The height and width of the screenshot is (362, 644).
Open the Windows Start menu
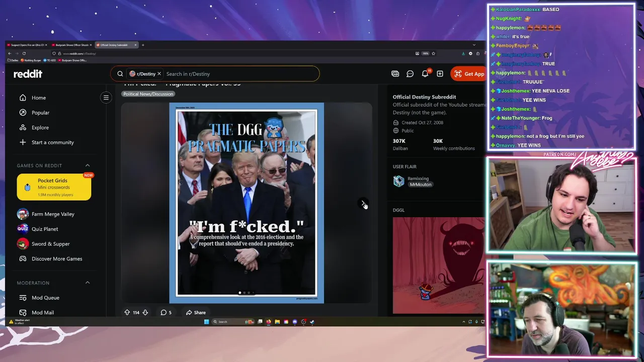point(206,322)
